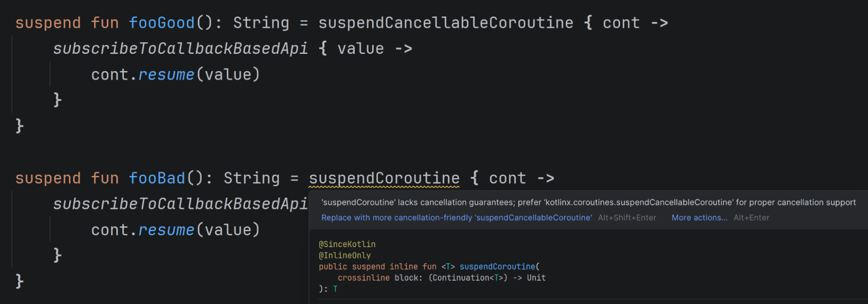The width and height of the screenshot is (868, 304).
Task: Click the String return type of fooBad
Action: coord(251,178)
